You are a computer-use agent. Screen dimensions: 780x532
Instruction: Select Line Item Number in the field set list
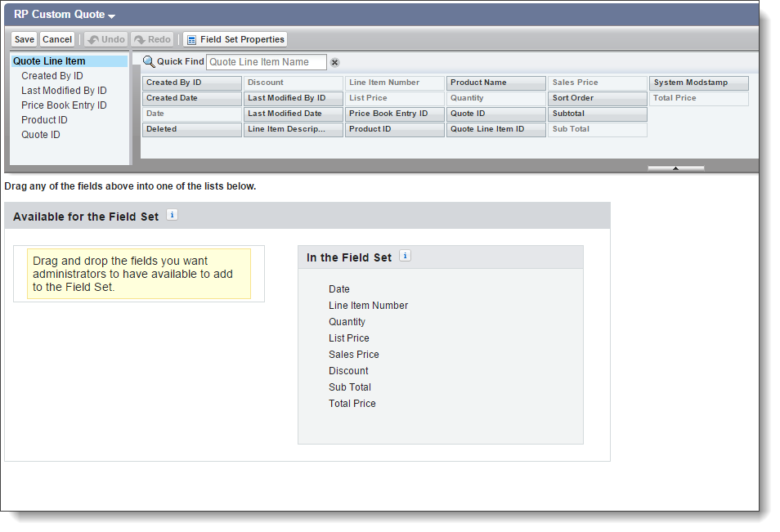click(368, 306)
